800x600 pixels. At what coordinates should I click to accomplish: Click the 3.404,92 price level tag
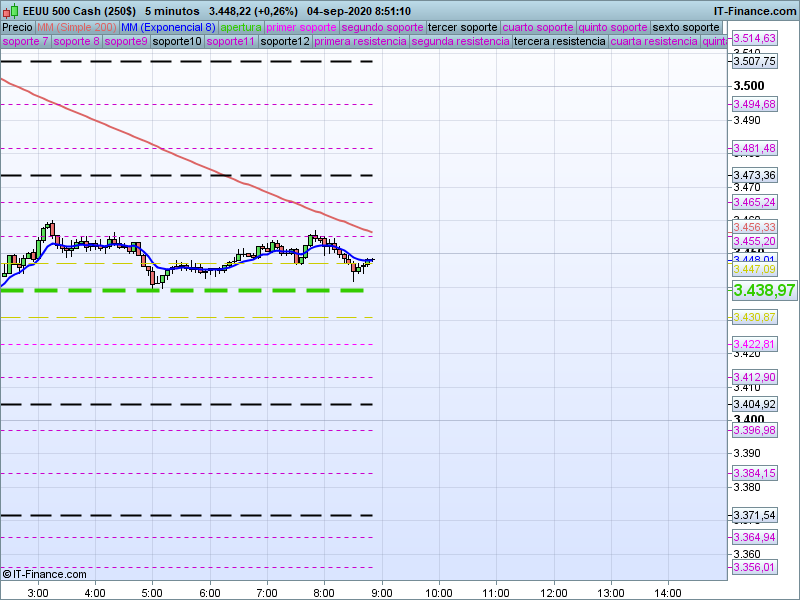(754, 405)
